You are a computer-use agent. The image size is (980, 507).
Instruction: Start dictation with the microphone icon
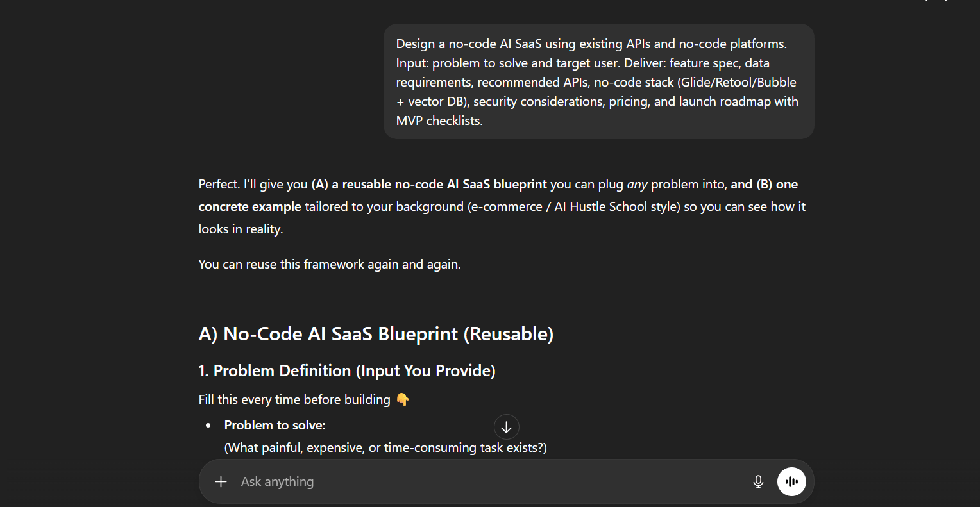tap(758, 481)
